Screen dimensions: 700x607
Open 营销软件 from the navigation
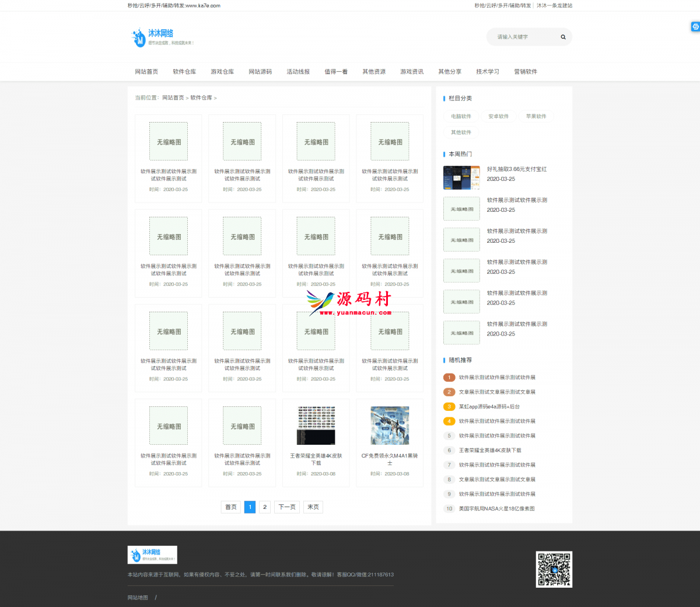tap(526, 72)
